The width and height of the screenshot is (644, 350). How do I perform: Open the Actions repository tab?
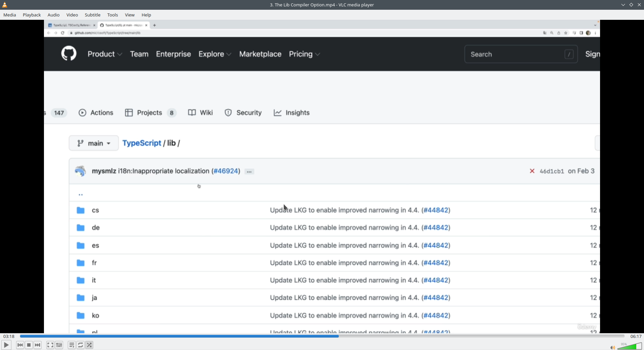[96, 113]
